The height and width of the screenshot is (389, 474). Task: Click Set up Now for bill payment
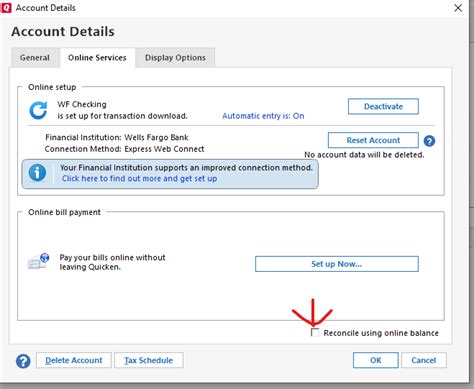click(x=337, y=264)
